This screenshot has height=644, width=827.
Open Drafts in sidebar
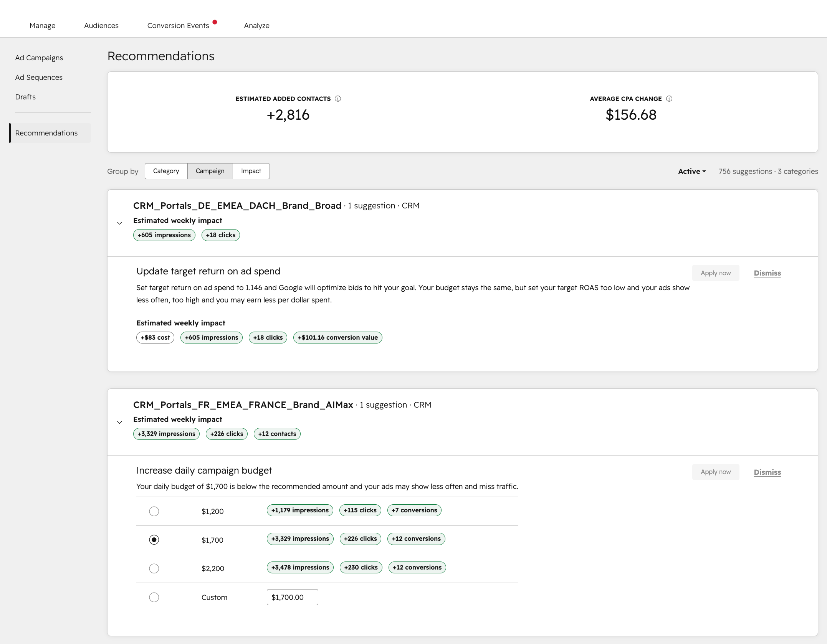25,97
